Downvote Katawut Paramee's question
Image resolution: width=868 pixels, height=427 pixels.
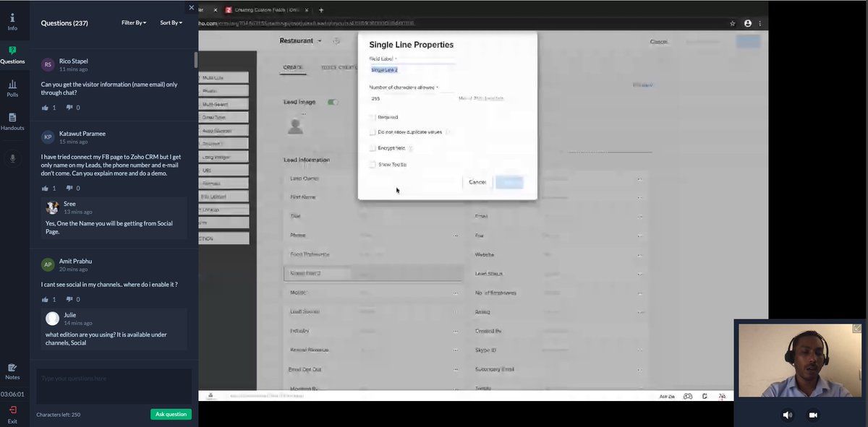pos(69,189)
